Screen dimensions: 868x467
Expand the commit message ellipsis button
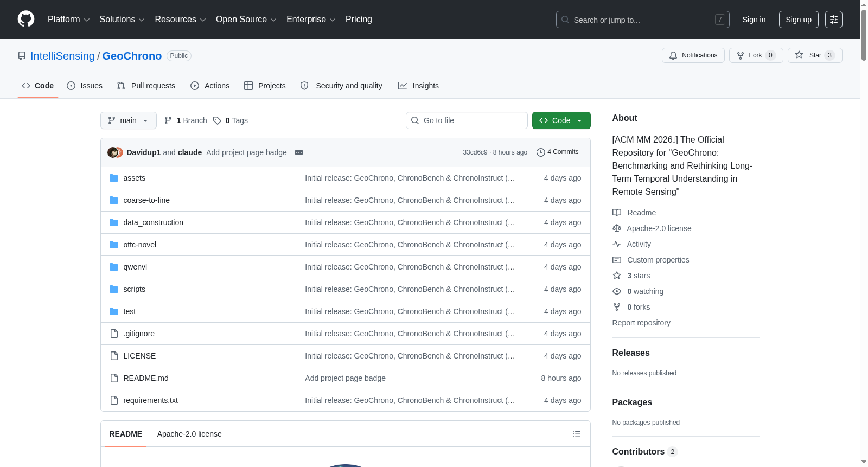pyautogui.click(x=299, y=152)
